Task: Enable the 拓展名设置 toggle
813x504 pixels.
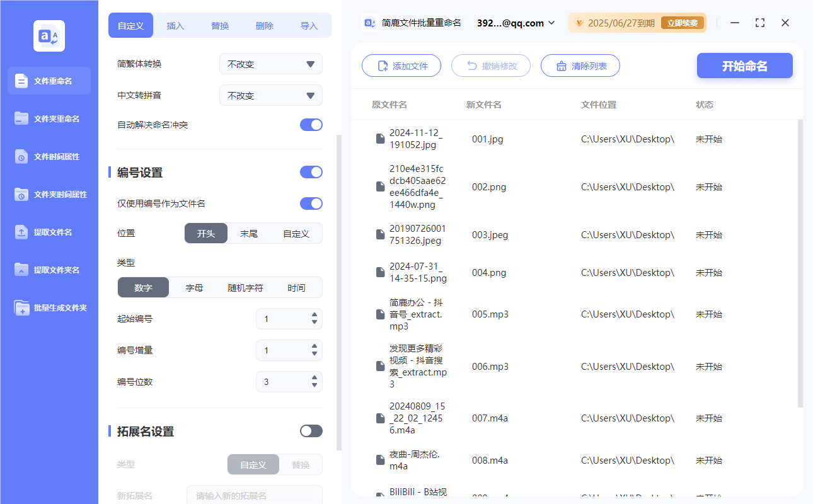Action: pos(311,431)
